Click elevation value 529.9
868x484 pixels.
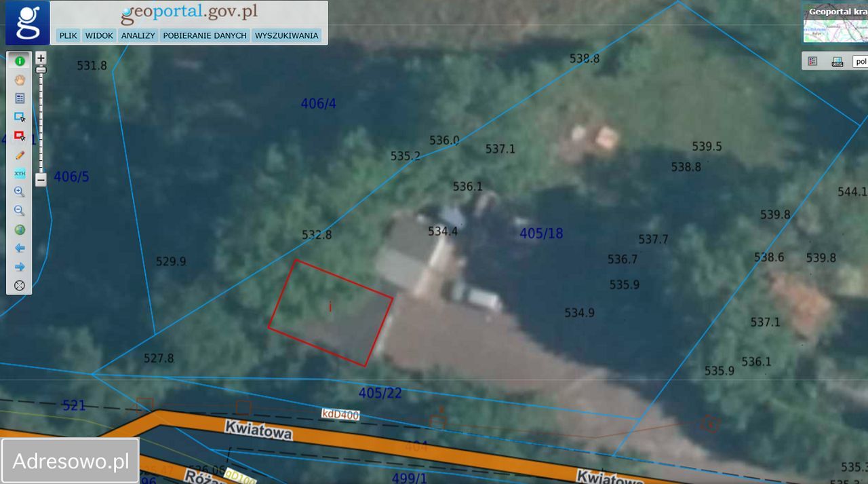point(171,261)
